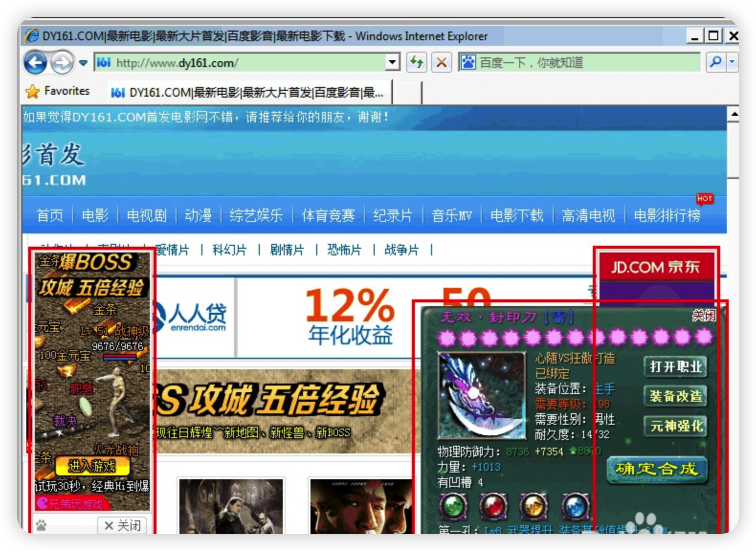Open 电影 in site navigation

pos(95,215)
